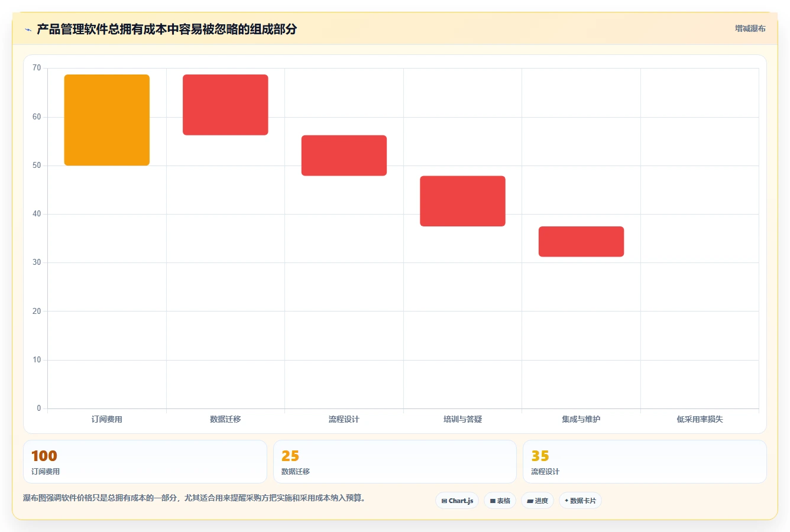
Task: Select the 数据卡片 tag chip
Action: [580, 501]
